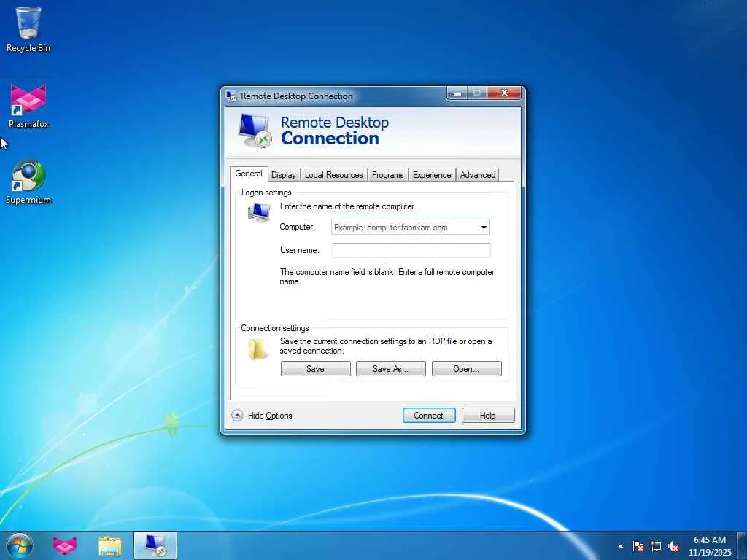The height and width of the screenshot is (560, 747).
Task: Click the 'Logon settings' group label
Action: (266, 192)
